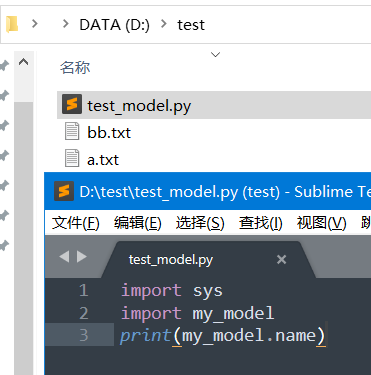This screenshot has width=371, height=375.
Task: Select the test_model.py Sublime file icon
Action: click(72, 104)
